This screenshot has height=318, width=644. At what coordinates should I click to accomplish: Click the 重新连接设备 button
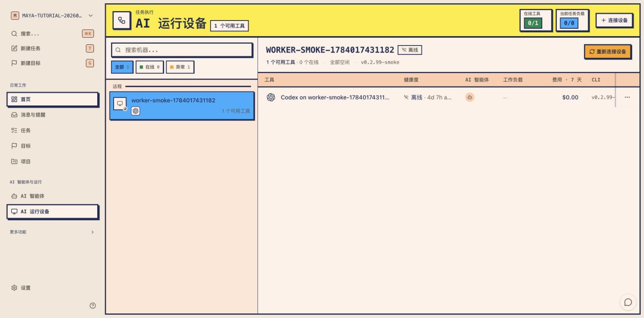click(x=607, y=52)
